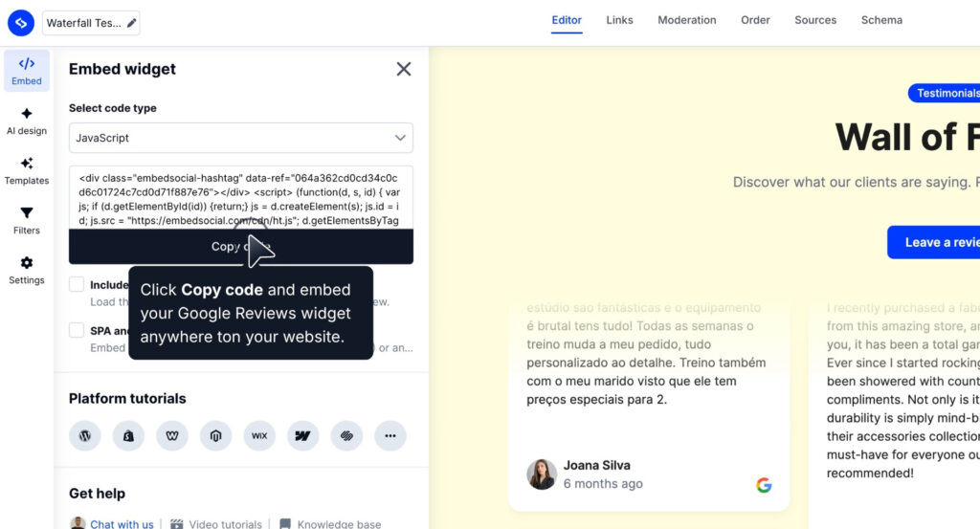The height and width of the screenshot is (529, 980).
Task: Click the Leave a review button
Action: coord(934,242)
